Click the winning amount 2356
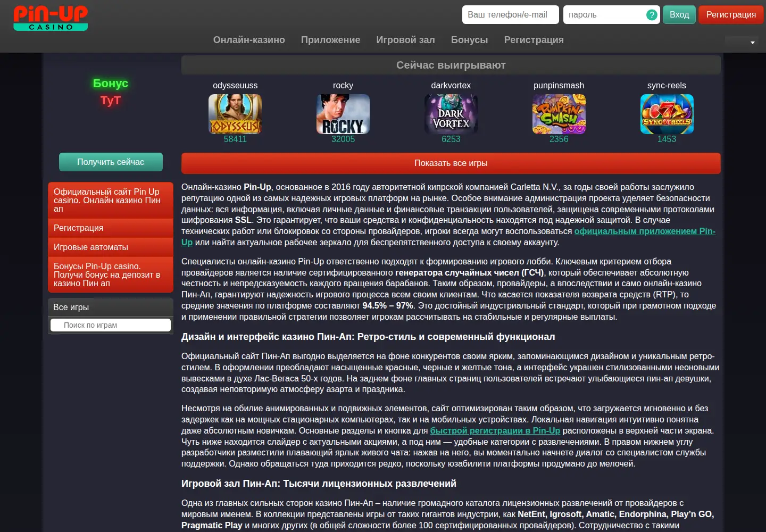 click(559, 139)
